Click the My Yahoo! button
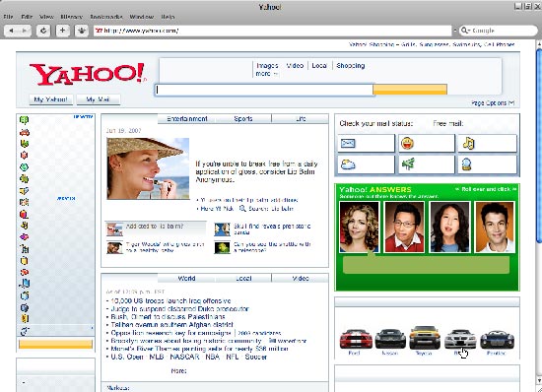Image resolution: width=542 pixels, height=392 pixels. 51,99
